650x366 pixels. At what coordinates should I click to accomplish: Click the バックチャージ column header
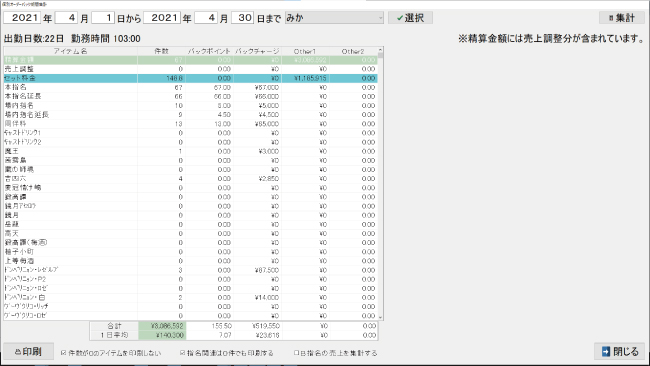[257, 51]
